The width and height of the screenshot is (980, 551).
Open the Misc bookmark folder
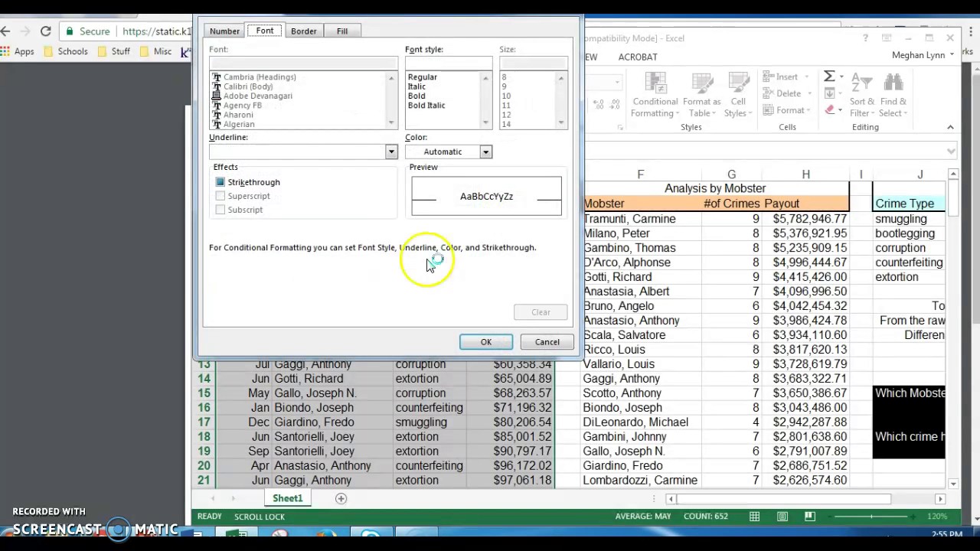pos(156,51)
